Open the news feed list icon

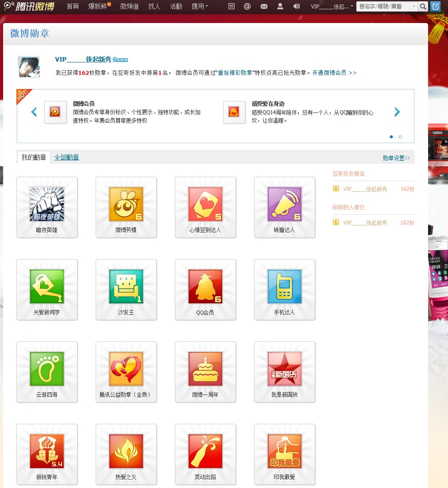pos(231,6)
